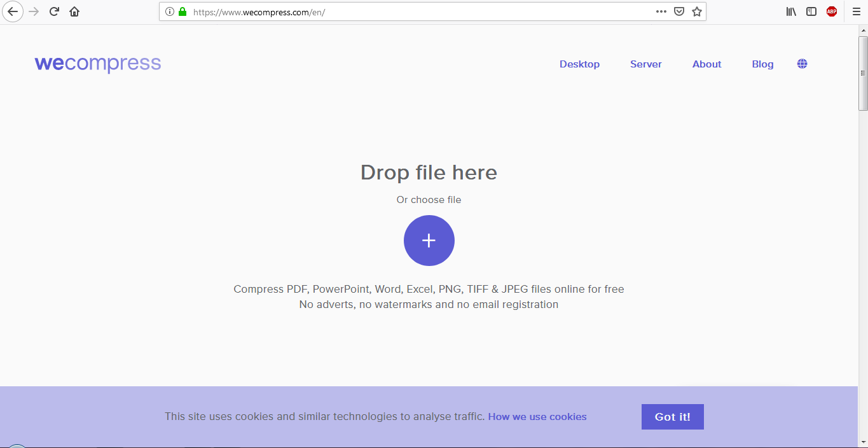Open the Adblock Plus extension icon
This screenshot has height=448, width=868.
831,11
